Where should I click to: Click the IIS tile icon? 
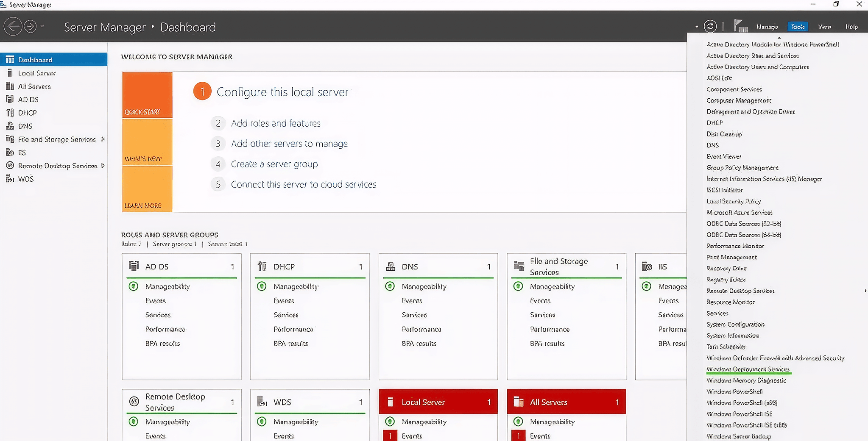[x=647, y=266]
